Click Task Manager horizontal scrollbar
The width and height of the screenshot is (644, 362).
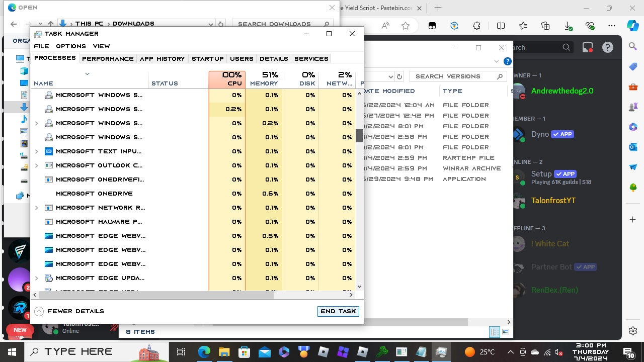(x=156, y=295)
